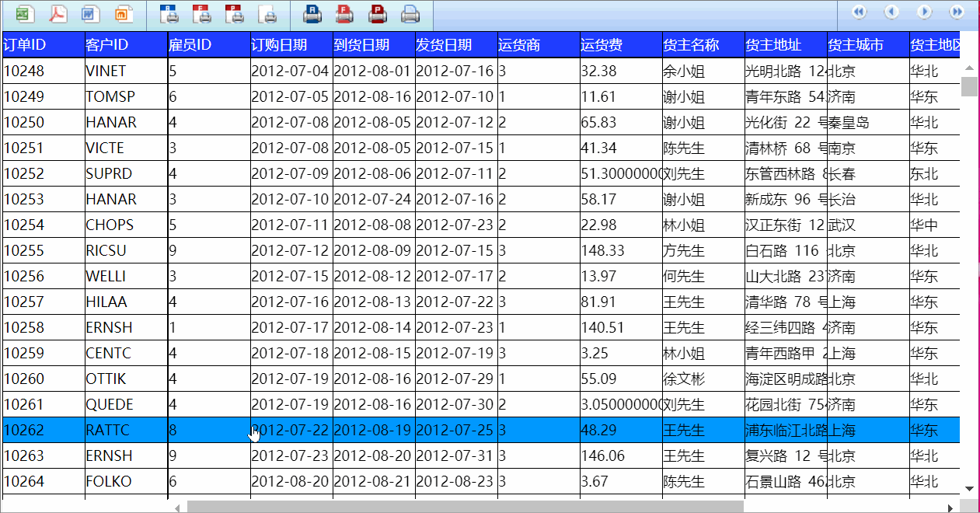
Task: Select shipper name cell 方先生
Action: pyautogui.click(x=703, y=250)
